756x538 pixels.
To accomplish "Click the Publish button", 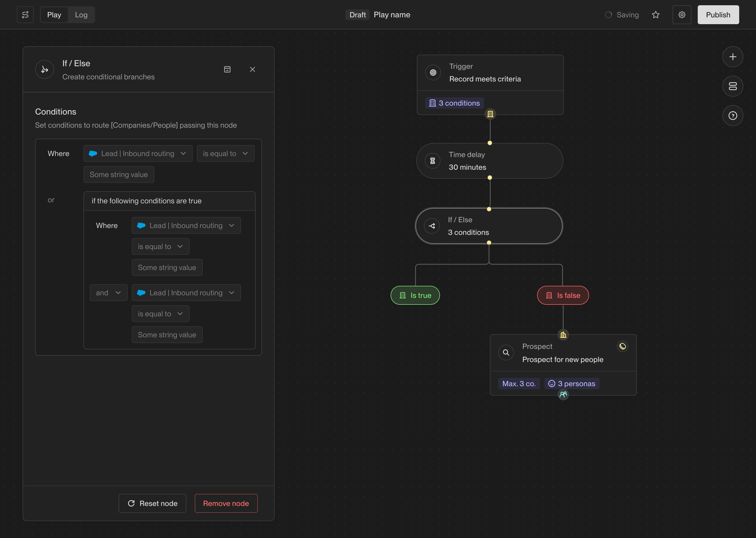I will [x=718, y=14].
